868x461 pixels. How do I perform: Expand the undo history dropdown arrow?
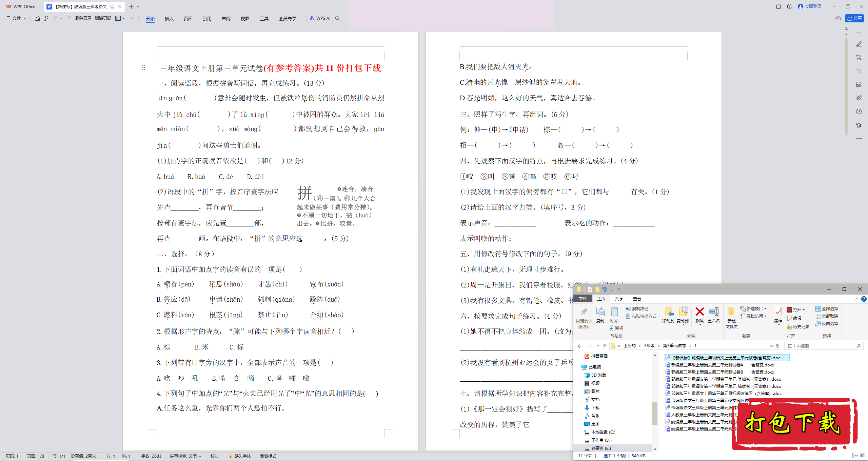[x=61, y=18]
